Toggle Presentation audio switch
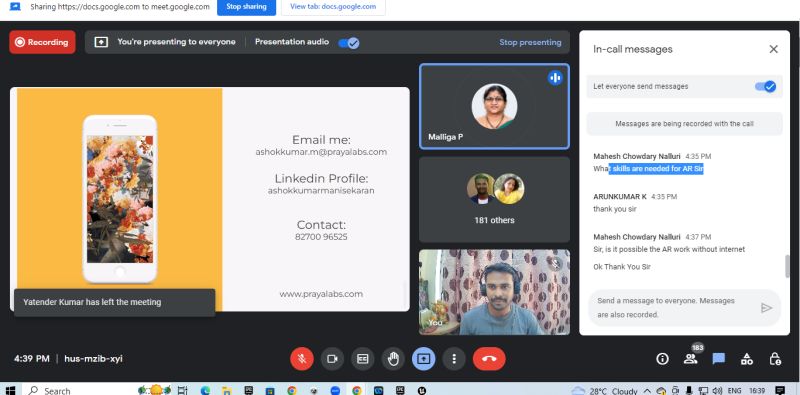 (x=349, y=43)
